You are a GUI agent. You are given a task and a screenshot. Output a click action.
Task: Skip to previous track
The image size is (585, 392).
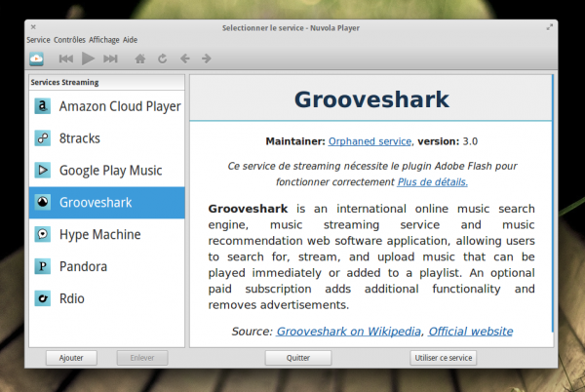click(66, 59)
